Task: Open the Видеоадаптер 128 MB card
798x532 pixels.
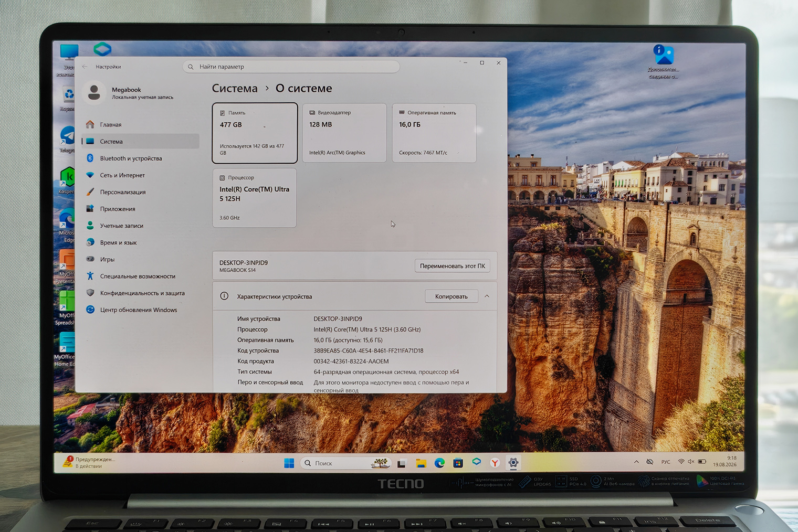Action: (x=344, y=133)
